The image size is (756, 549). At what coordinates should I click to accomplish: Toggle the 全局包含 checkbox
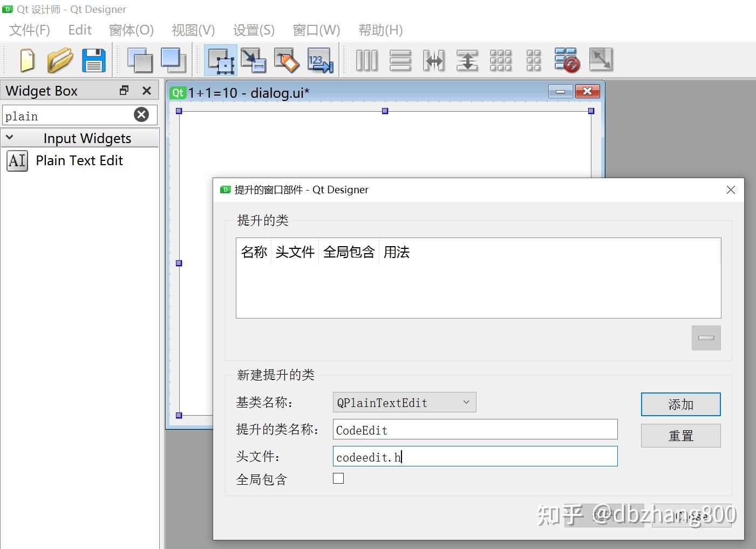pyautogui.click(x=338, y=478)
